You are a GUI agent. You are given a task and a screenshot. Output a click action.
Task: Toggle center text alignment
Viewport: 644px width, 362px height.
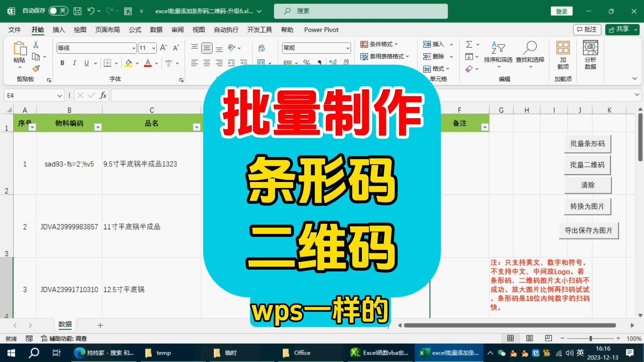click(207, 63)
